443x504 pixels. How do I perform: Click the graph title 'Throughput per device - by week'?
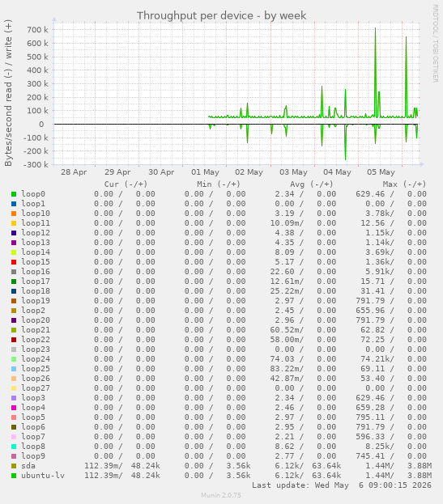pos(221,15)
